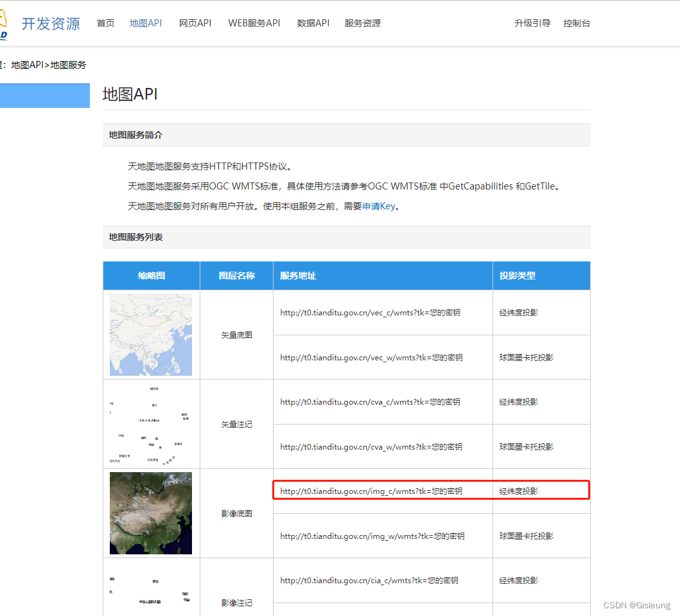Click 地图服务 in the breadcrumb
The image size is (680, 616).
(68, 65)
